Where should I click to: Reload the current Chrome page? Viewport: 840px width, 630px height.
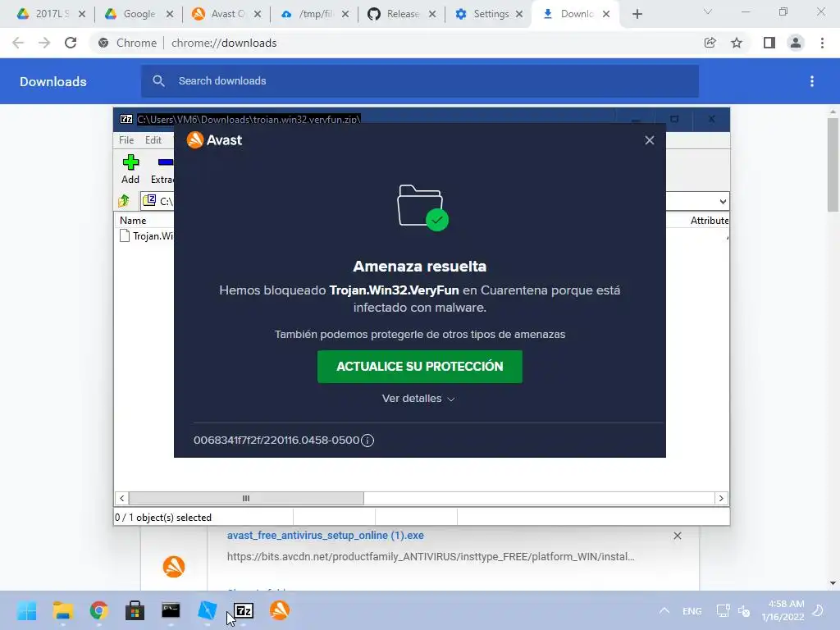pyautogui.click(x=71, y=43)
